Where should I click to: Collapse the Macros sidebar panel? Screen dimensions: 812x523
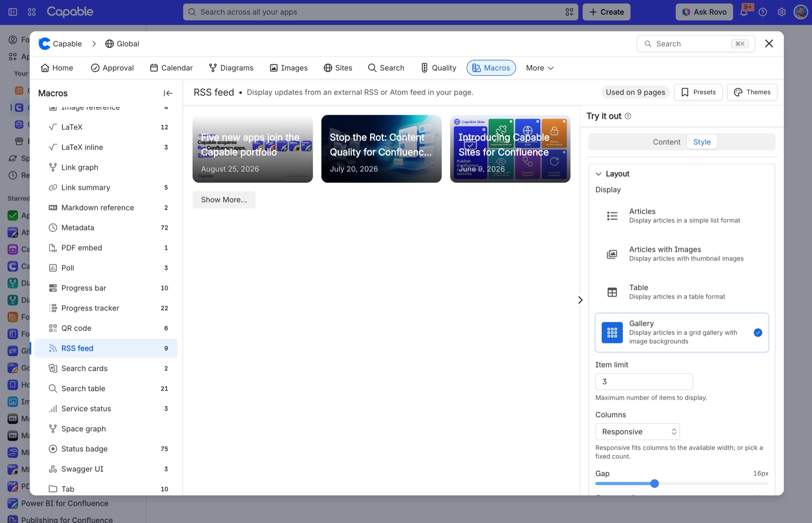tap(168, 93)
